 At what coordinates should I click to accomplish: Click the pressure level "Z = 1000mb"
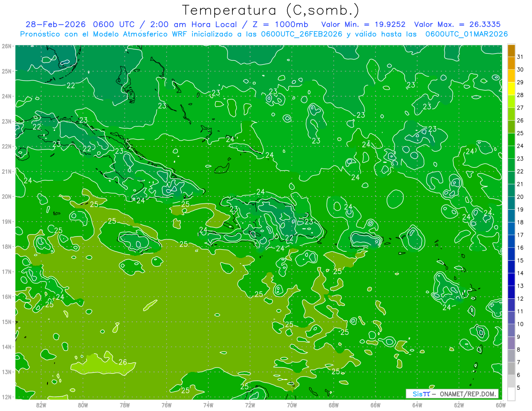281,24
